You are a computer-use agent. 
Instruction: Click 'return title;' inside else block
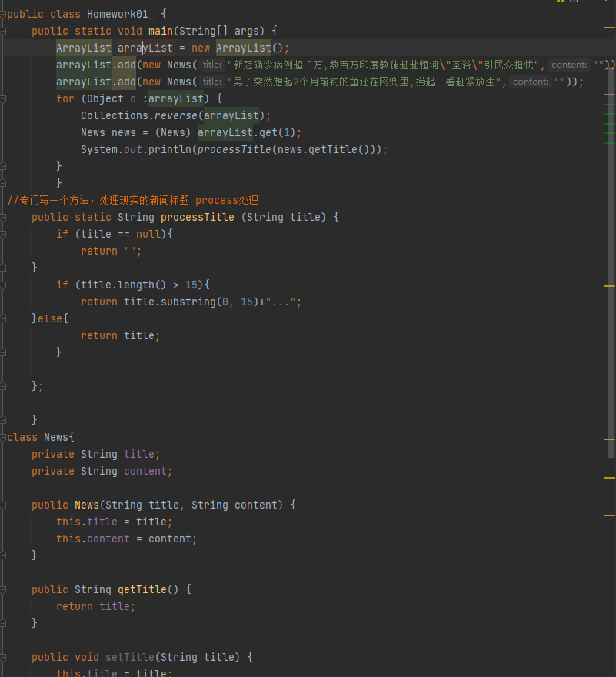(x=121, y=335)
